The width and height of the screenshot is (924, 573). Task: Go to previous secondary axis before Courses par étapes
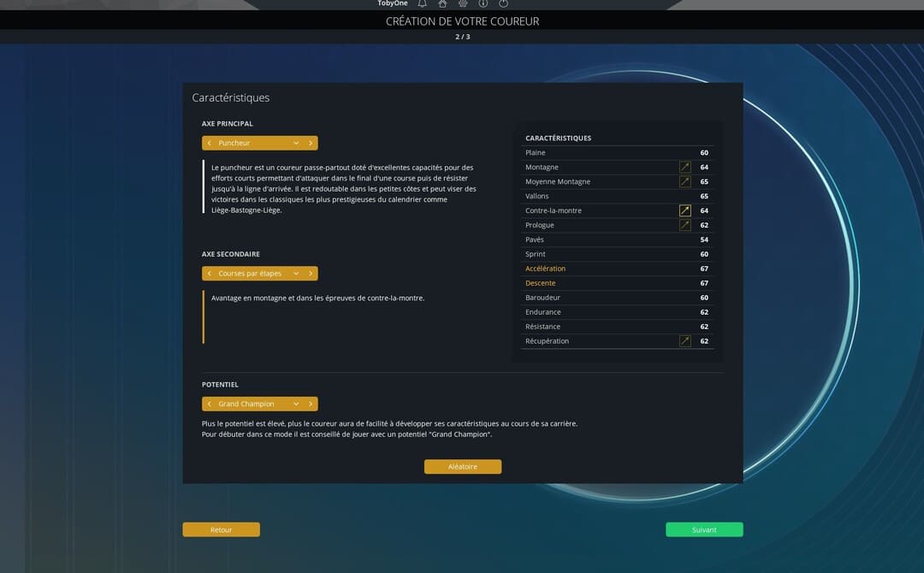click(x=210, y=274)
